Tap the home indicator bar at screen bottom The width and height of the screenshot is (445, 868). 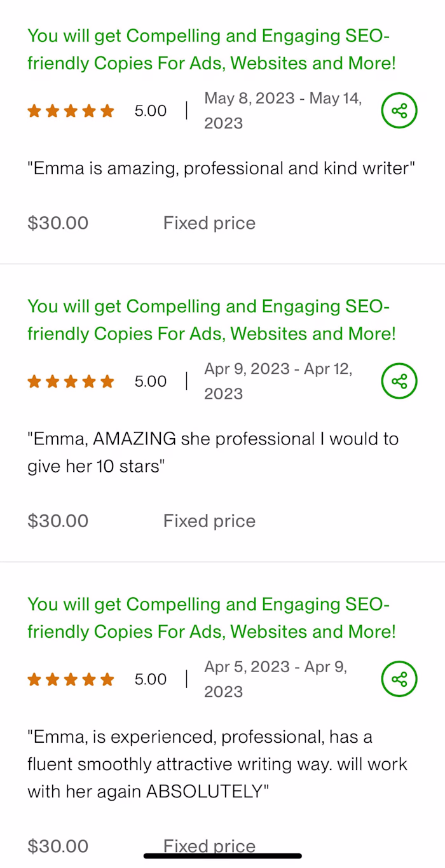click(x=222, y=856)
